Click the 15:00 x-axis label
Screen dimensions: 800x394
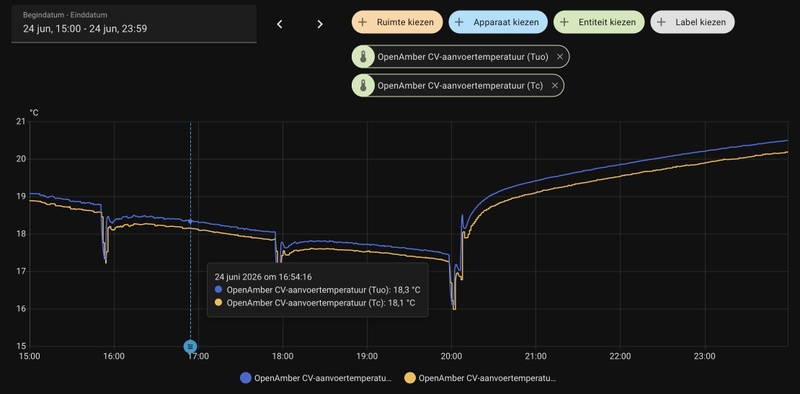click(30, 356)
